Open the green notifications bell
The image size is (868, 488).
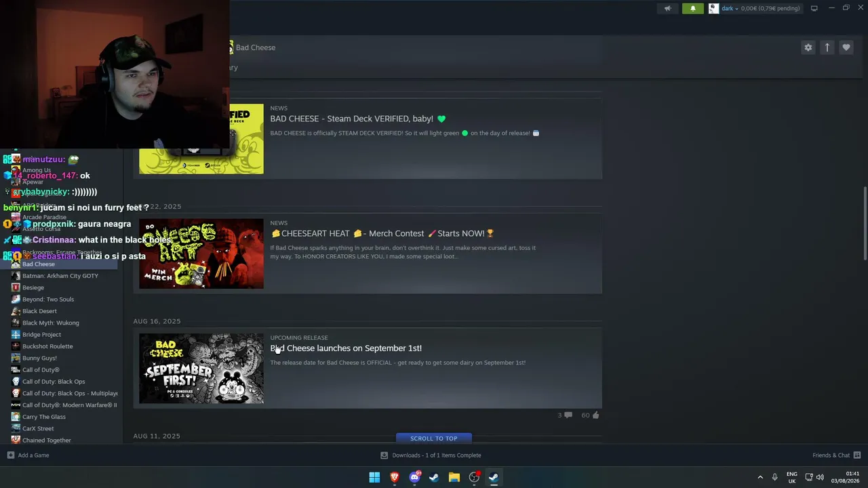pyautogui.click(x=693, y=9)
